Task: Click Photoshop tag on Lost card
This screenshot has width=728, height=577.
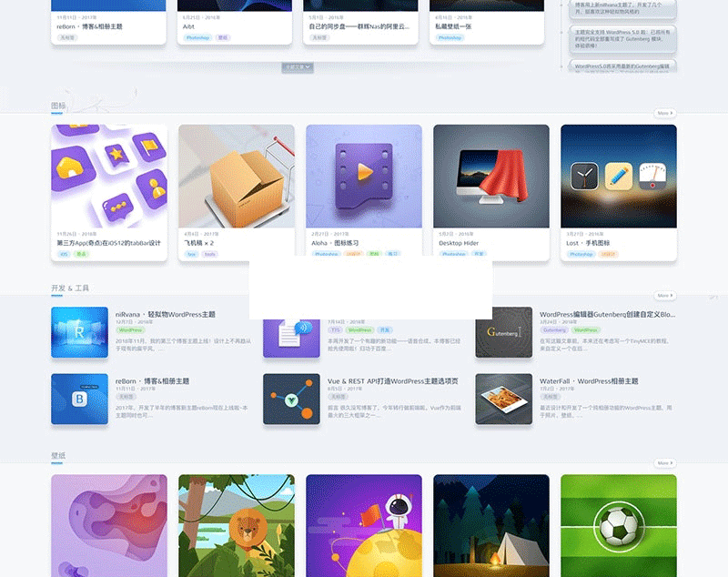Action: pyautogui.click(x=581, y=254)
